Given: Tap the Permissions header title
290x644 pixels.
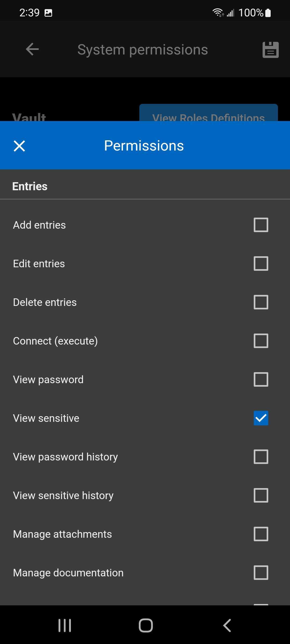Looking at the screenshot, I should click(144, 146).
